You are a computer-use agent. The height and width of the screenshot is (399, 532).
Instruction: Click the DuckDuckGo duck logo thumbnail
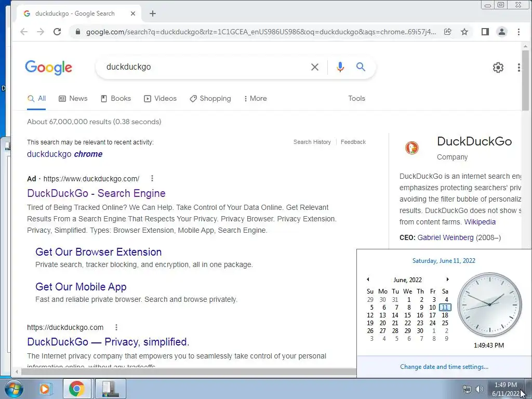(x=412, y=148)
